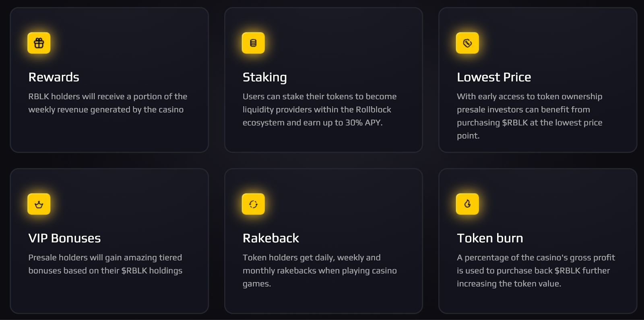Open the Rakeback heading
Screen dimensions: 644x320
pos(271,238)
